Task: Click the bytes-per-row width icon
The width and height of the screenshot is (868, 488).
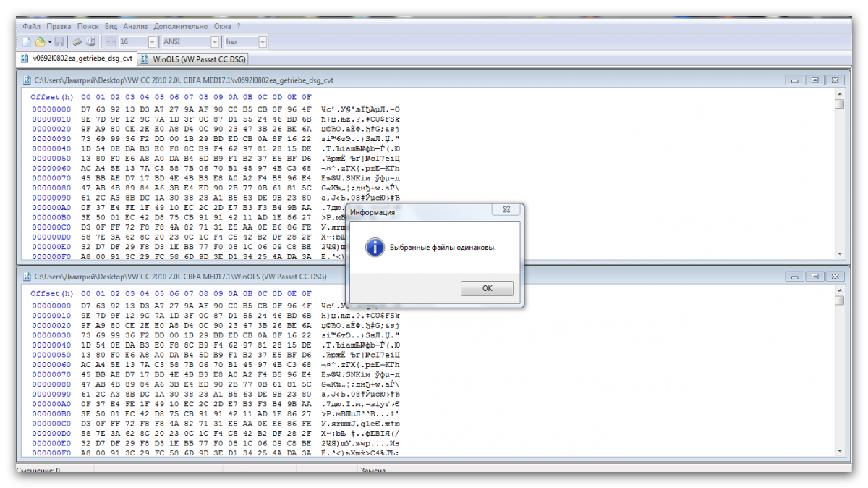Action: point(111,42)
